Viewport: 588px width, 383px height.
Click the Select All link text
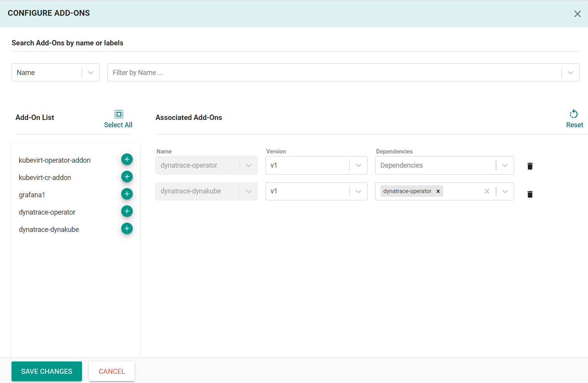118,125
